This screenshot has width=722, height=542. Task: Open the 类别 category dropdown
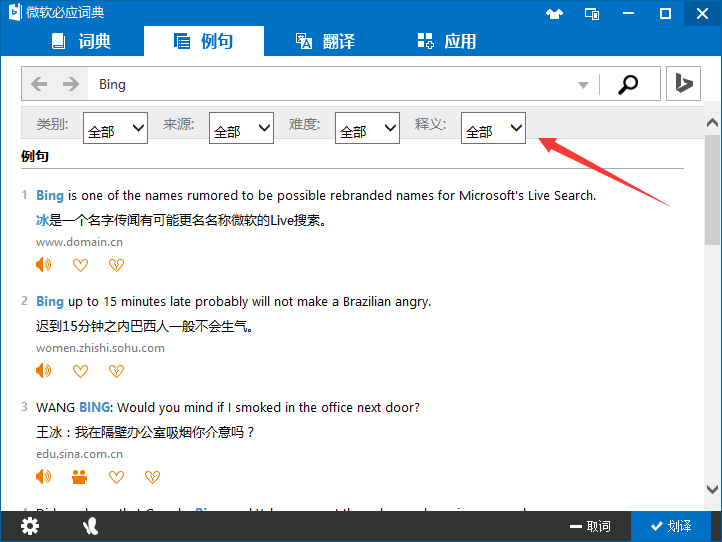pyautogui.click(x=116, y=128)
